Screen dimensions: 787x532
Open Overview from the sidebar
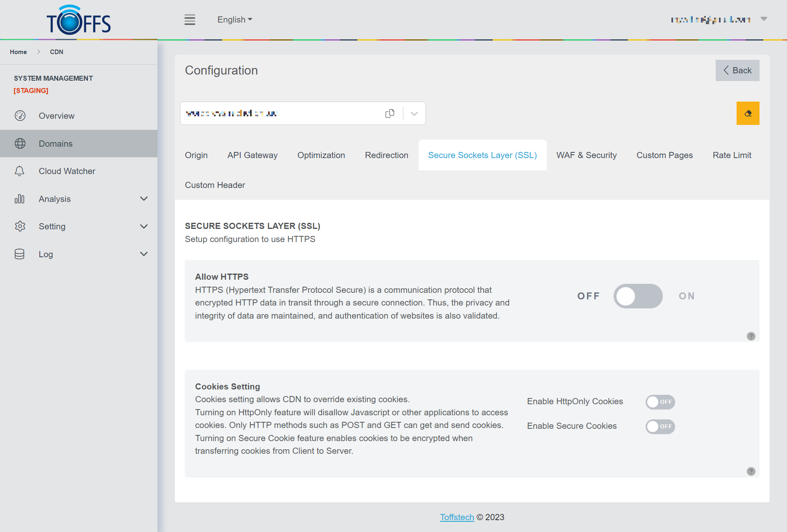coord(57,116)
